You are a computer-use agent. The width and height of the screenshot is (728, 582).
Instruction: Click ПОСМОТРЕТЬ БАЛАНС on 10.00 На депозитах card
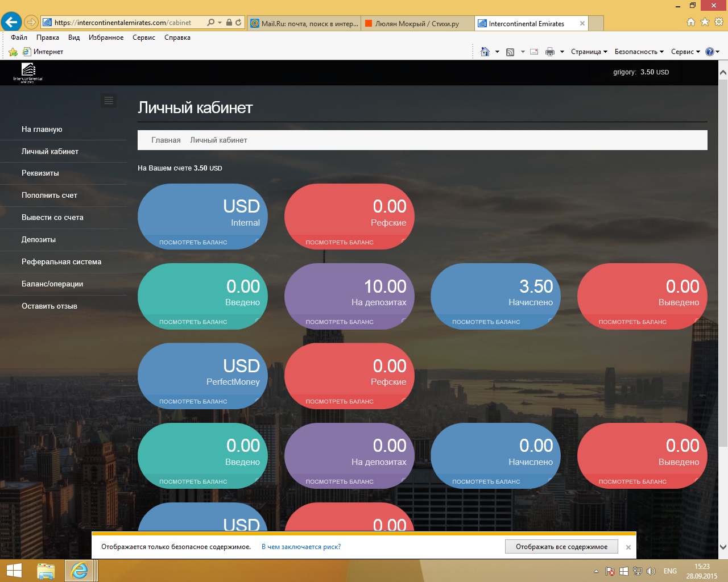(x=340, y=322)
